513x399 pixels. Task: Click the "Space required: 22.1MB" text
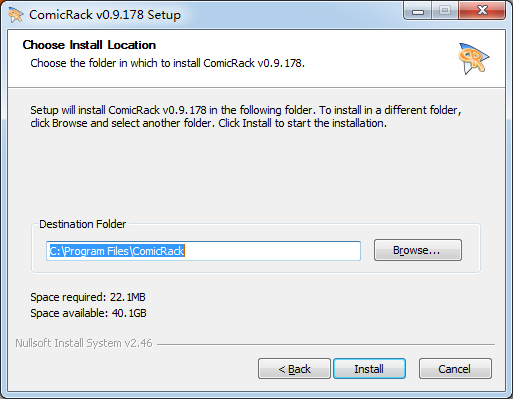(x=88, y=297)
